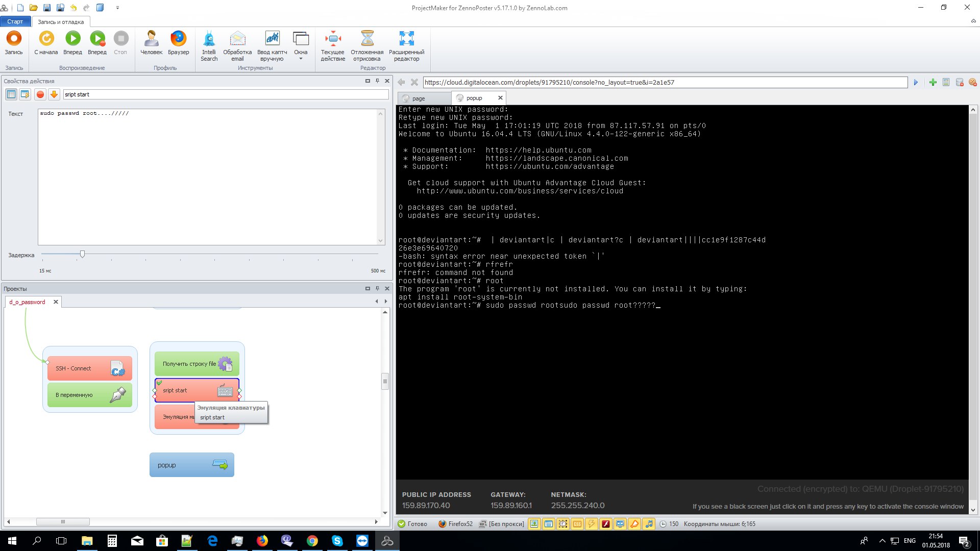Screen dimensions: 980x551
Task: Click the blue go/navigate arrow
Action: (x=916, y=82)
